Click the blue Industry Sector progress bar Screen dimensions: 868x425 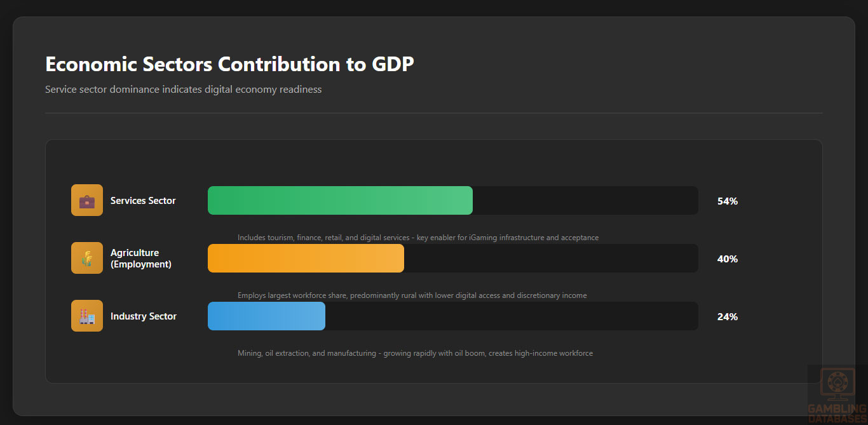[x=266, y=316]
